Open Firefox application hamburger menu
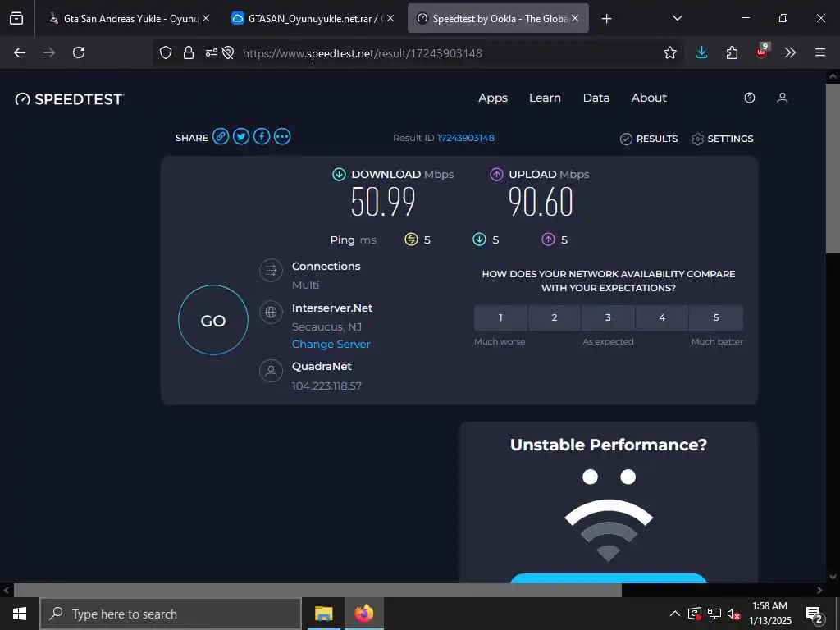Viewport: 840px width, 630px height. [x=820, y=52]
